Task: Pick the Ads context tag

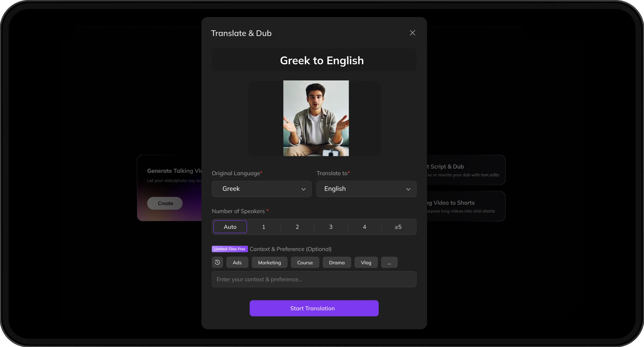Action: click(237, 263)
